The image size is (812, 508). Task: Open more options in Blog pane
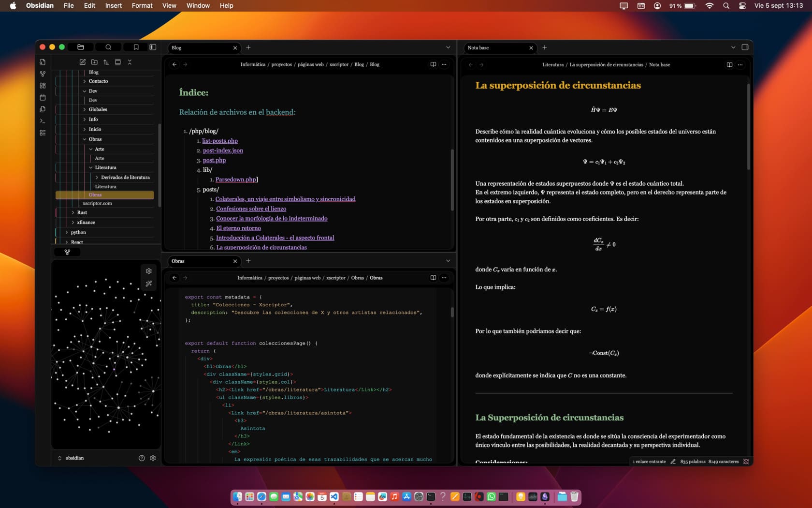tap(444, 64)
